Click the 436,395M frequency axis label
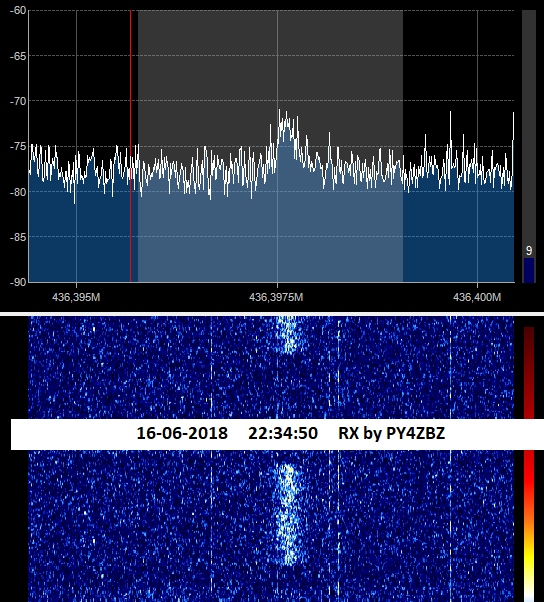The height and width of the screenshot is (602, 544). pos(76,297)
